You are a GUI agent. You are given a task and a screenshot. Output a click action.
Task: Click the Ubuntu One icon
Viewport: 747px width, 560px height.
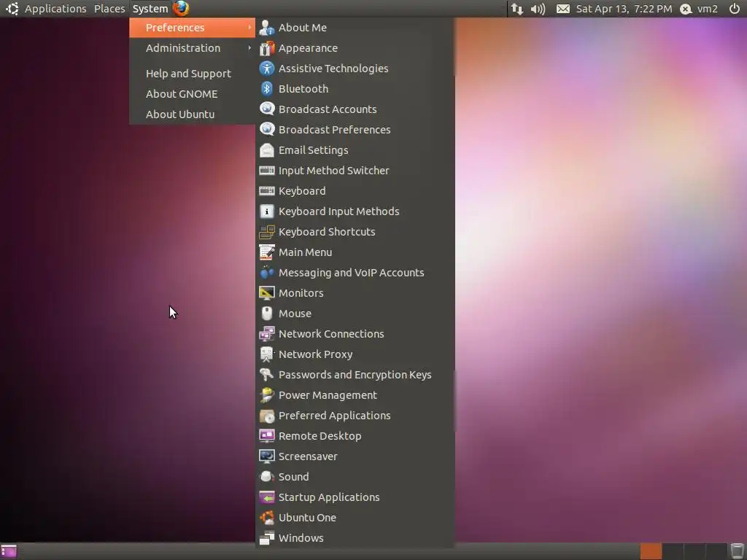pos(267,518)
